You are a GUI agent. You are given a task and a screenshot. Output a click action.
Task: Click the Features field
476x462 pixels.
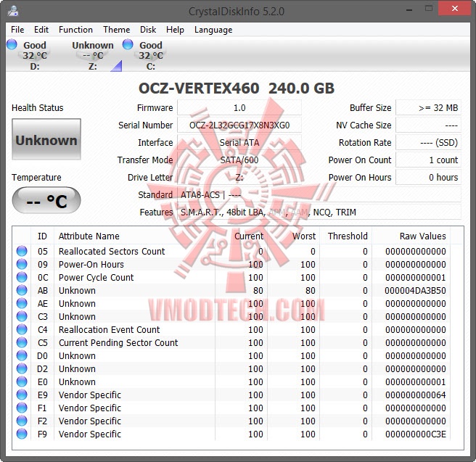click(319, 212)
